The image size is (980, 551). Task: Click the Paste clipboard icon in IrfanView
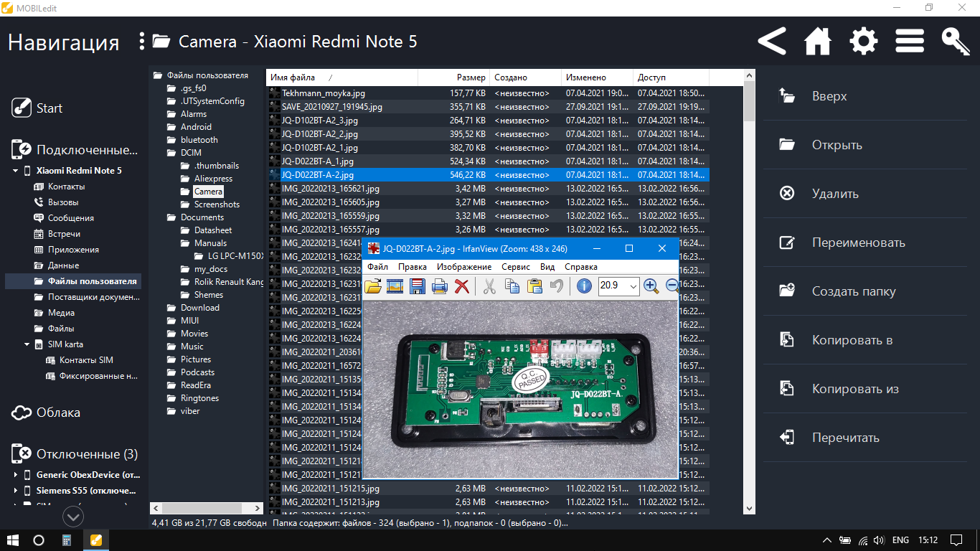pyautogui.click(x=534, y=286)
